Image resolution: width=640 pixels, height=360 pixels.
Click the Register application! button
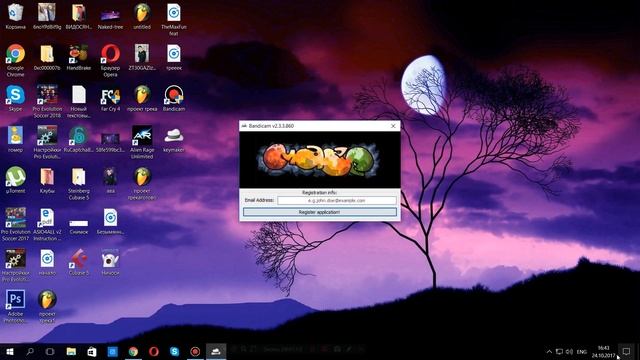[x=320, y=212]
